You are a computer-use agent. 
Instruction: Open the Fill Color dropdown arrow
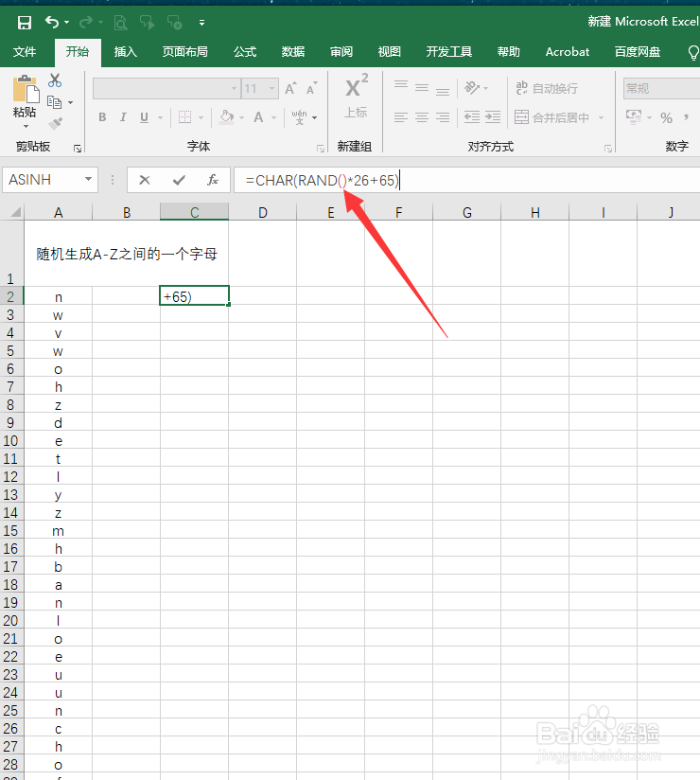point(241,118)
